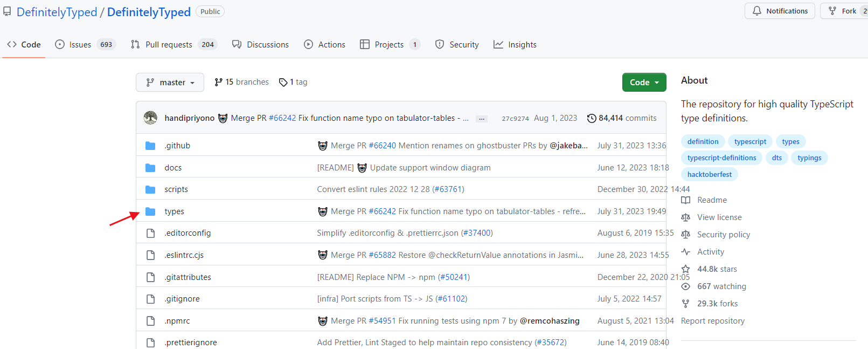Open PR #65882 link in .eslintrc.cjs row
This screenshot has height=349, width=868.
(382, 255)
